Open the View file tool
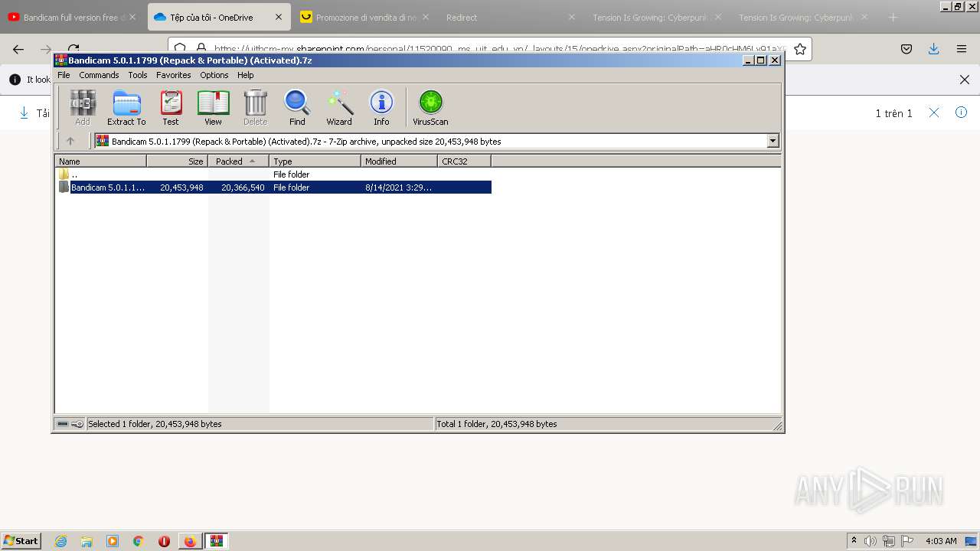The image size is (980, 551). [x=213, y=107]
